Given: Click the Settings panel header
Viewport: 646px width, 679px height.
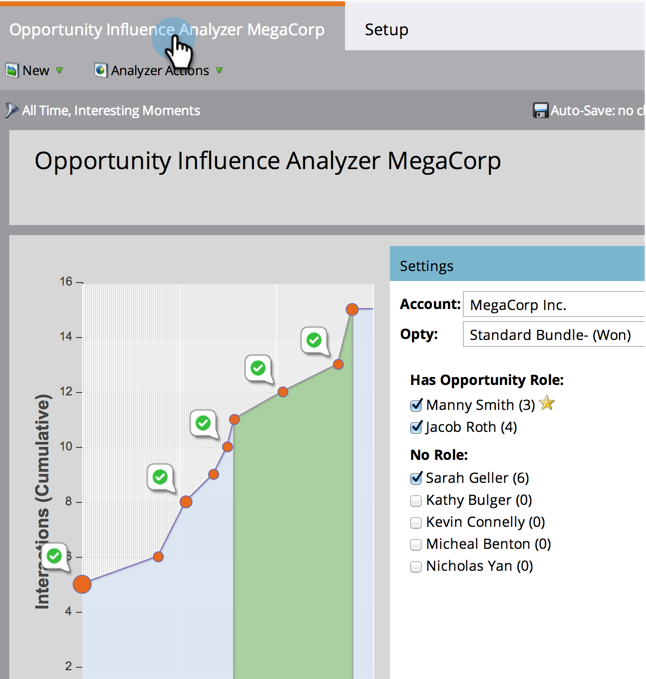Looking at the screenshot, I should (x=515, y=266).
